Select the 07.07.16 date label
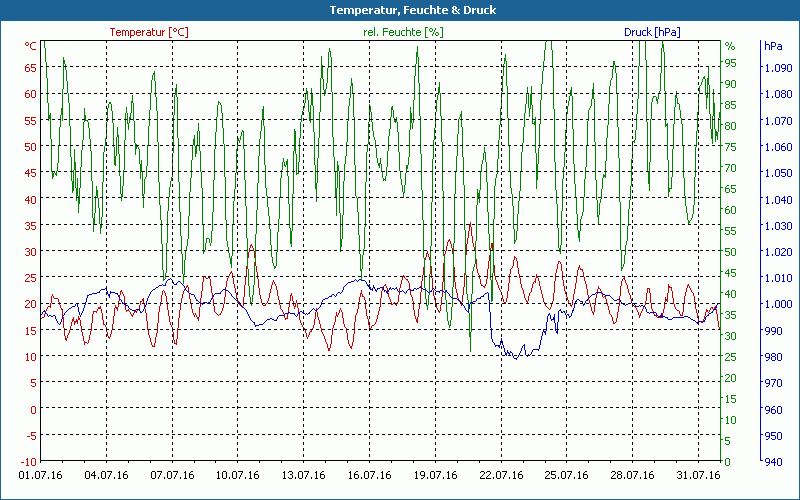 pyautogui.click(x=172, y=475)
